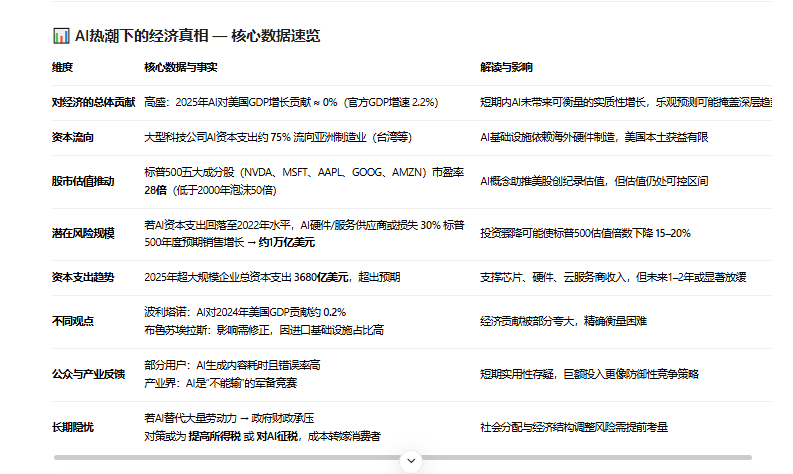Select the 股市估值推动 row label
The image size is (793, 474).
click(x=83, y=181)
